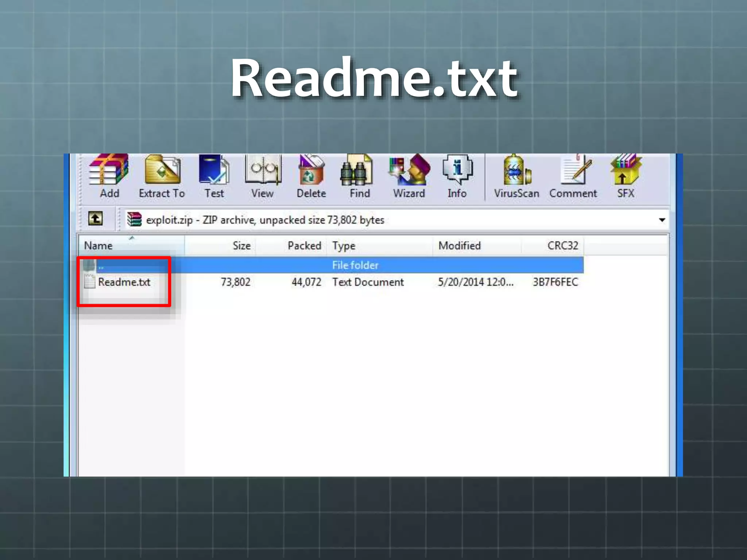This screenshot has width=747, height=560.
Task: Go up one level with arrow icon
Action: (x=95, y=219)
